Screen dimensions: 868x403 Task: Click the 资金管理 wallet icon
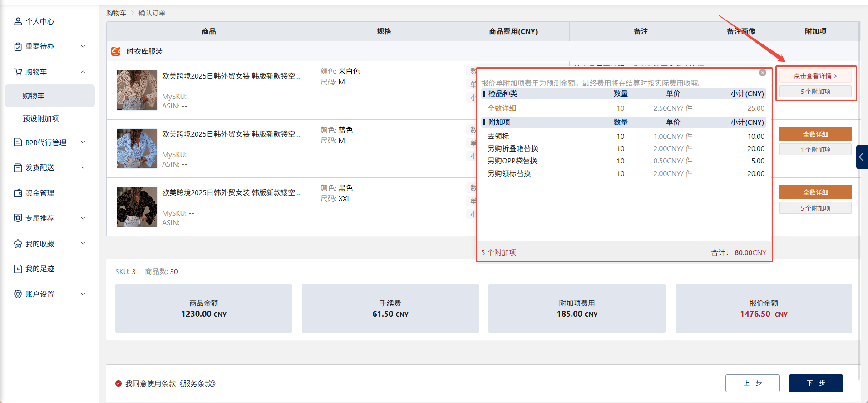tap(18, 193)
